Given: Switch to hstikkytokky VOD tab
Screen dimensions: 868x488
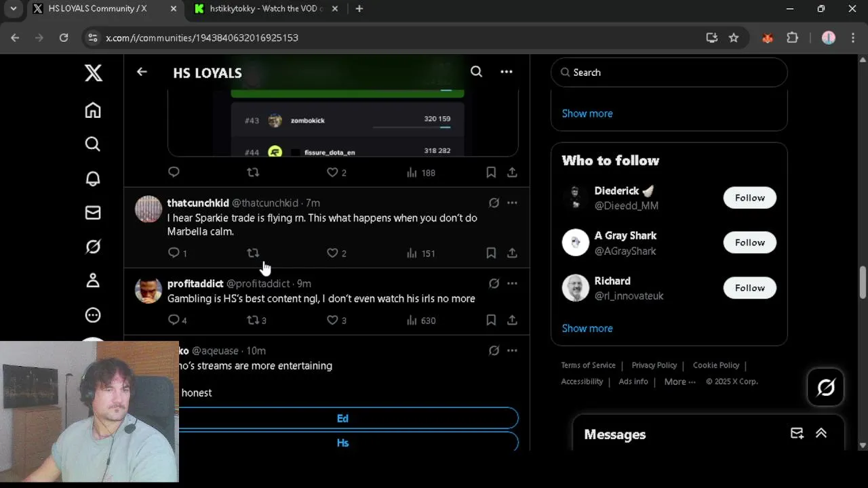Looking at the screenshot, I should [x=267, y=9].
